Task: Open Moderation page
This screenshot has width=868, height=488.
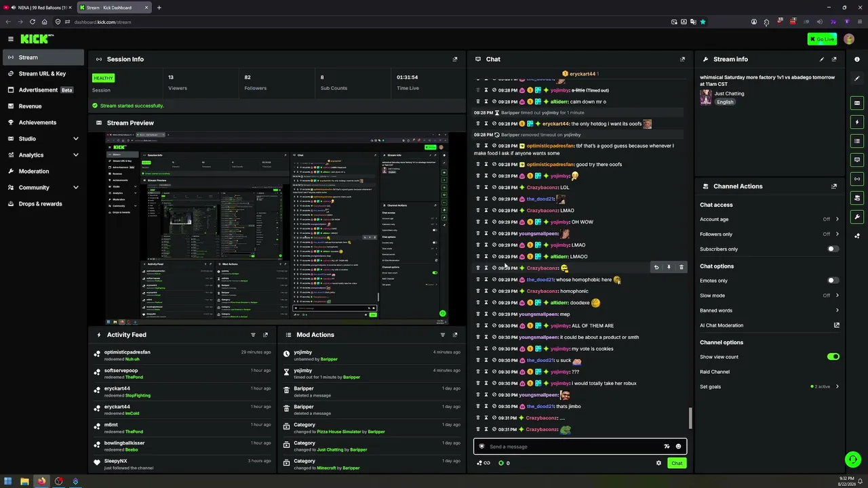Action: pos(42,171)
